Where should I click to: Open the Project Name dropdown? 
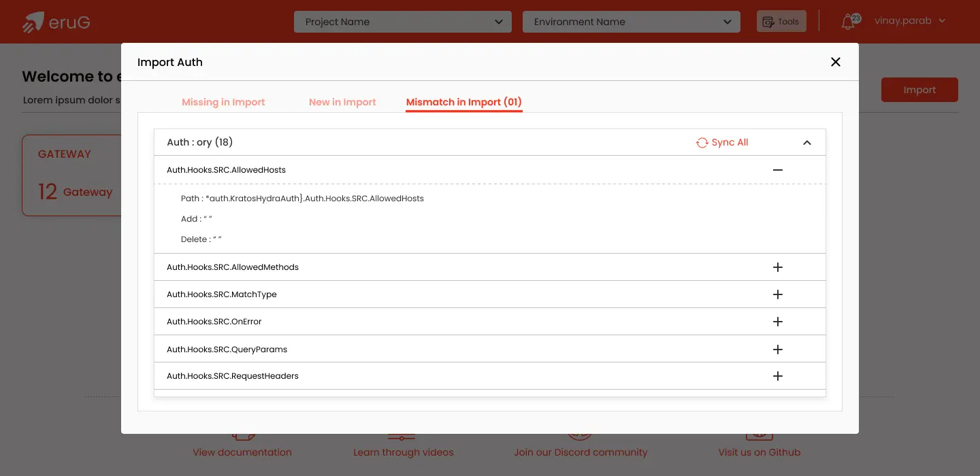402,22
